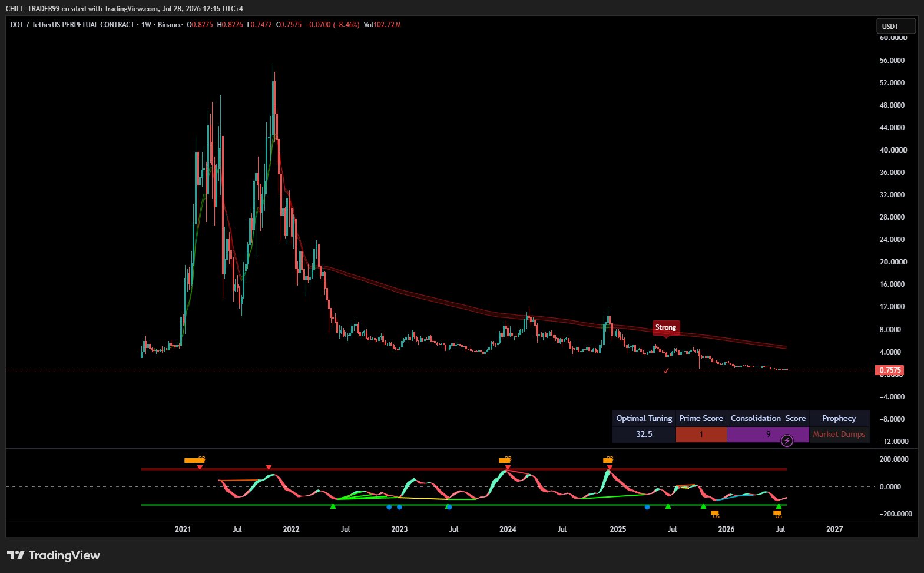Image resolution: width=924 pixels, height=573 pixels.
Task: Click the green up-triangle marker at late 2025
Action: 703,506
